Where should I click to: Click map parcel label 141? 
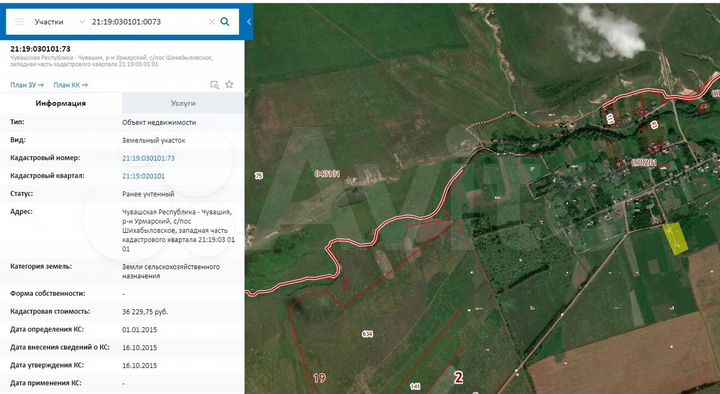pyautogui.click(x=415, y=387)
